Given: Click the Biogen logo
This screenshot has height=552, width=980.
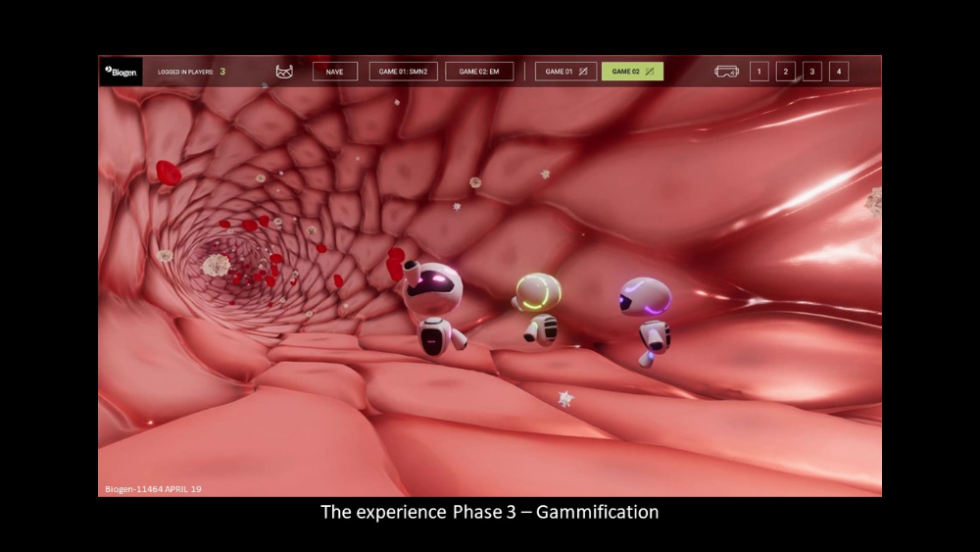Looking at the screenshot, I should (121, 72).
